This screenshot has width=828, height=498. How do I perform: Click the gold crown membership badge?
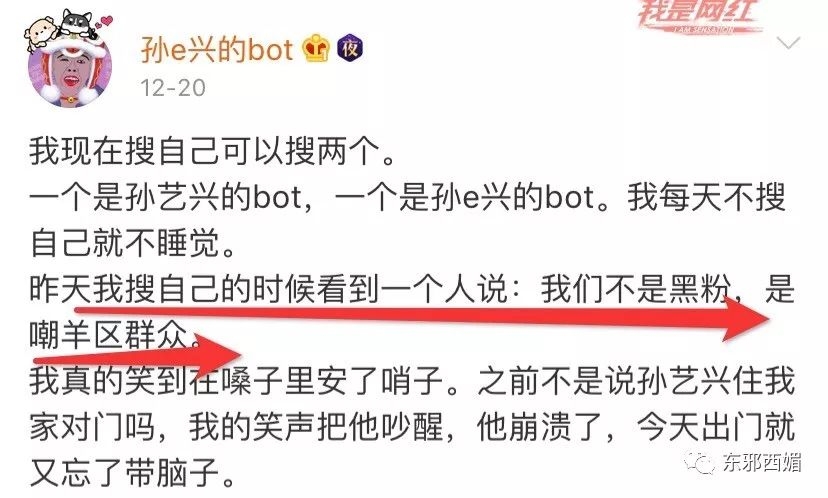(316, 48)
